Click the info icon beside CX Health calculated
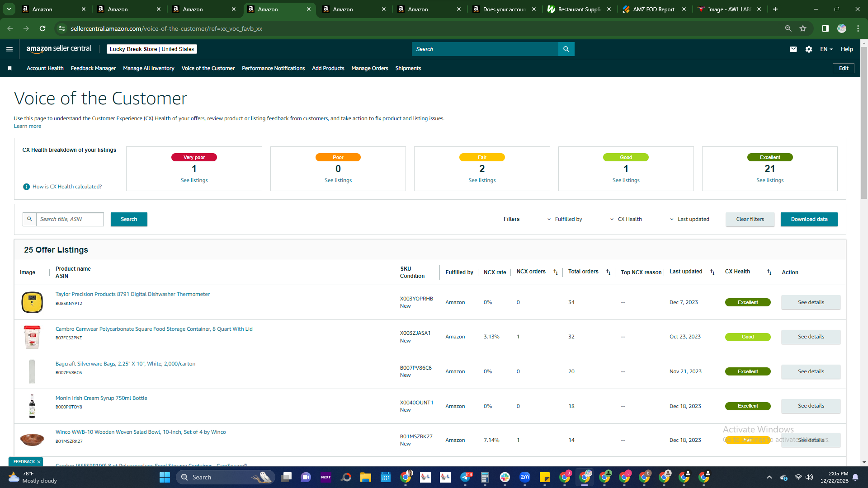The image size is (868, 488). coord(27,187)
